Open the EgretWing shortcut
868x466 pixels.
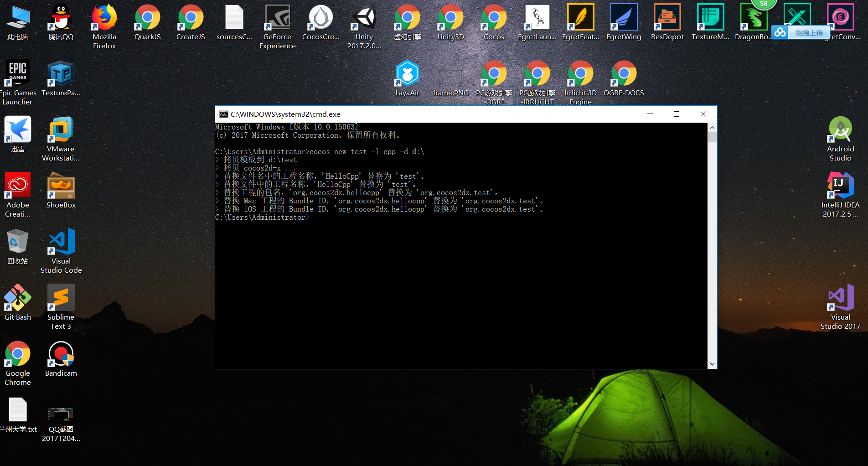pyautogui.click(x=624, y=22)
